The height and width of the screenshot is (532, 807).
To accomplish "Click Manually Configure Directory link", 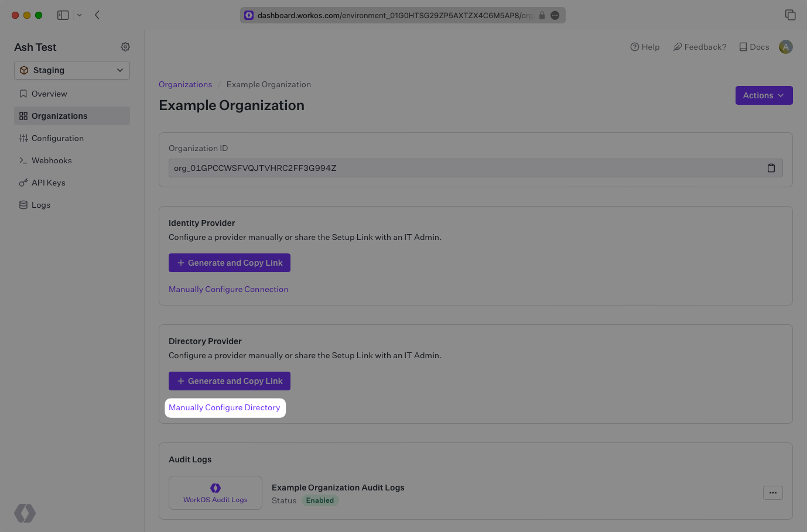I will 224,407.
